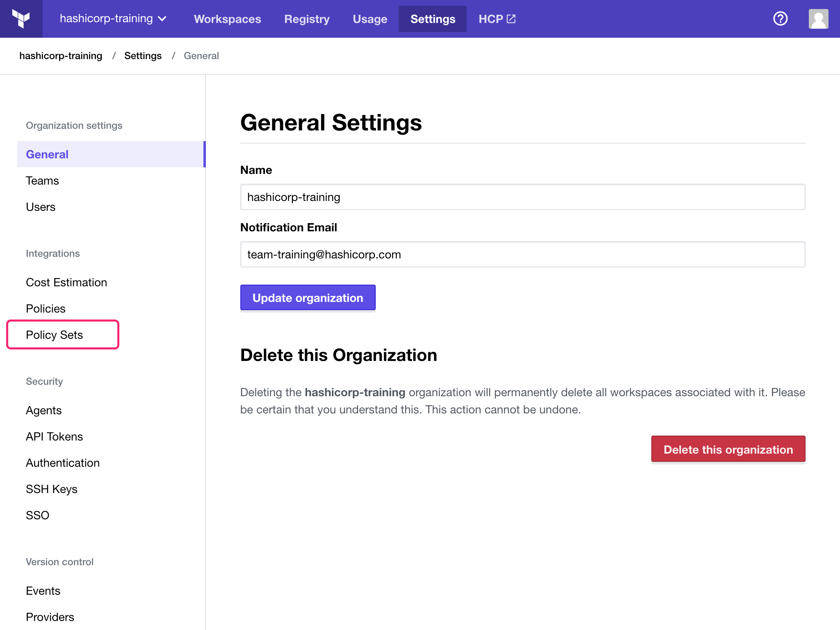Click the Delete this organization button
840x630 pixels.
pyautogui.click(x=728, y=449)
